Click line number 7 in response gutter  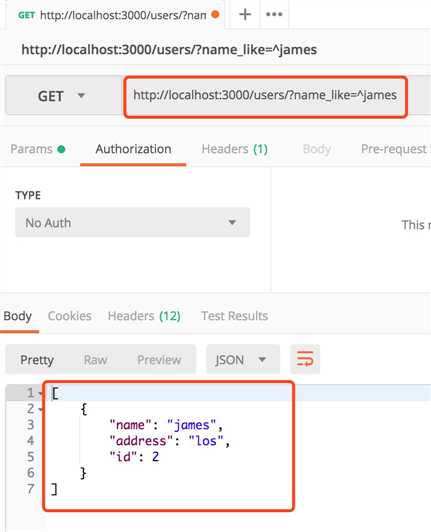[x=31, y=489]
